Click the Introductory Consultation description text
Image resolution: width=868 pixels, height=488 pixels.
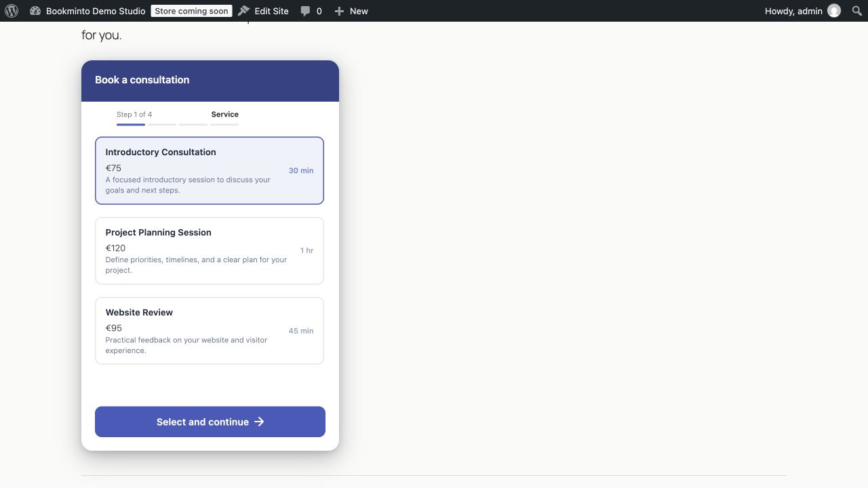click(188, 185)
